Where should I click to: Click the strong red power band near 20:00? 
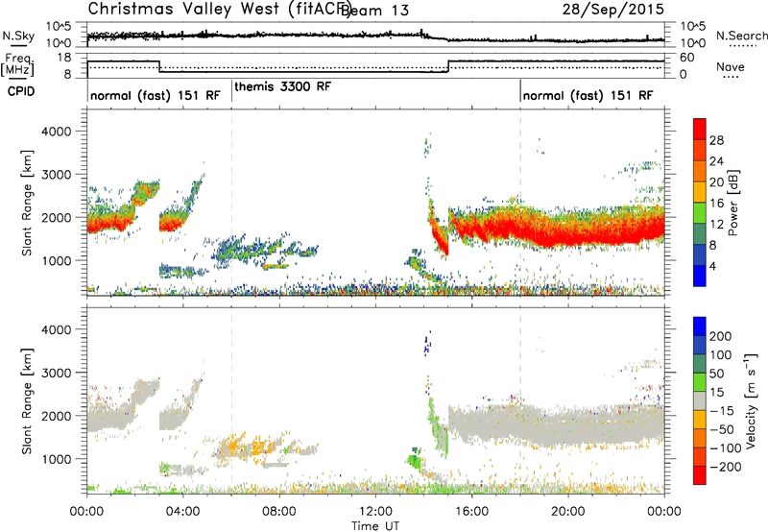click(568, 234)
